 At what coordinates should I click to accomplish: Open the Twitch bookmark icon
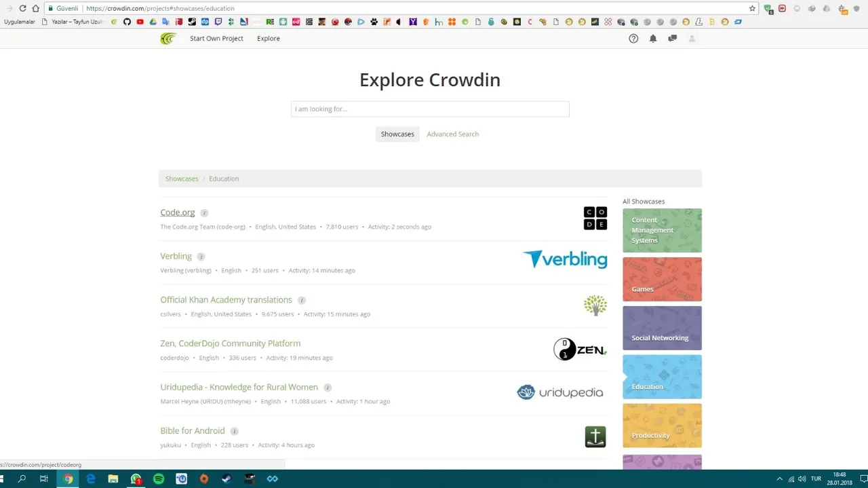(x=218, y=22)
